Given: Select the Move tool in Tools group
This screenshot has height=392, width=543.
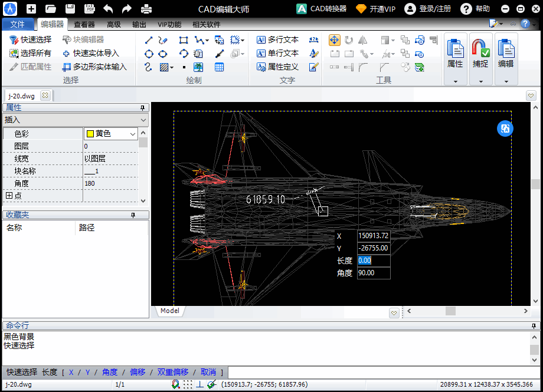Looking at the screenshot, I should coord(334,40).
